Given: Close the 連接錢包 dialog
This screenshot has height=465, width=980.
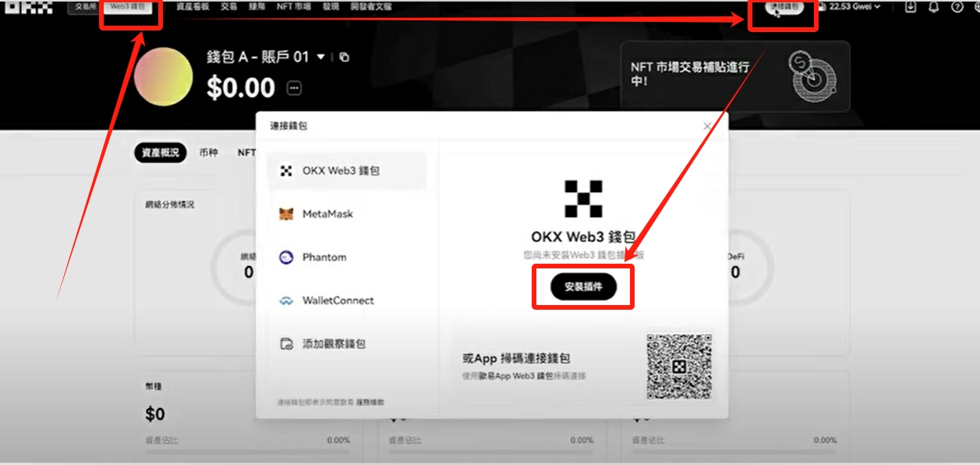Looking at the screenshot, I should point(707,126).
